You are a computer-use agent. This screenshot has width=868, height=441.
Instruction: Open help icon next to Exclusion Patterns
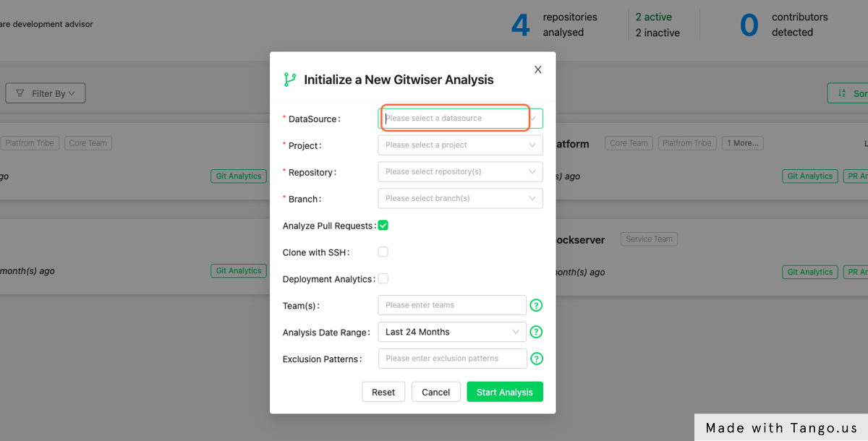(x=537, y=359)
